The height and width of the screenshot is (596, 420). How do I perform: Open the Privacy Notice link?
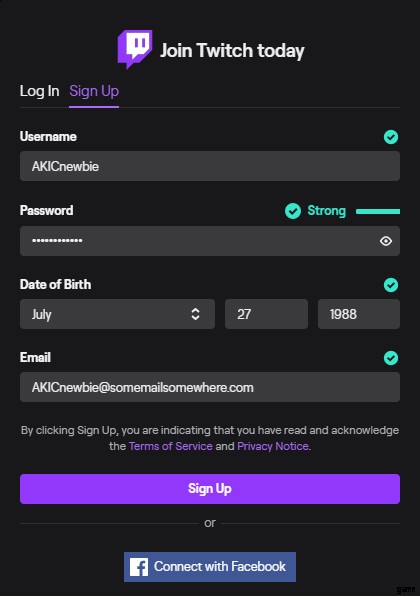pos(273,446)
